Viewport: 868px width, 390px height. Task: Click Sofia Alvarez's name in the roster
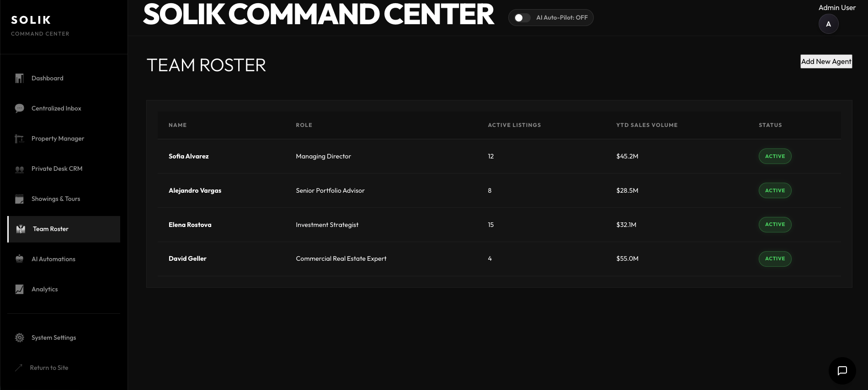(x=188, y=156)
